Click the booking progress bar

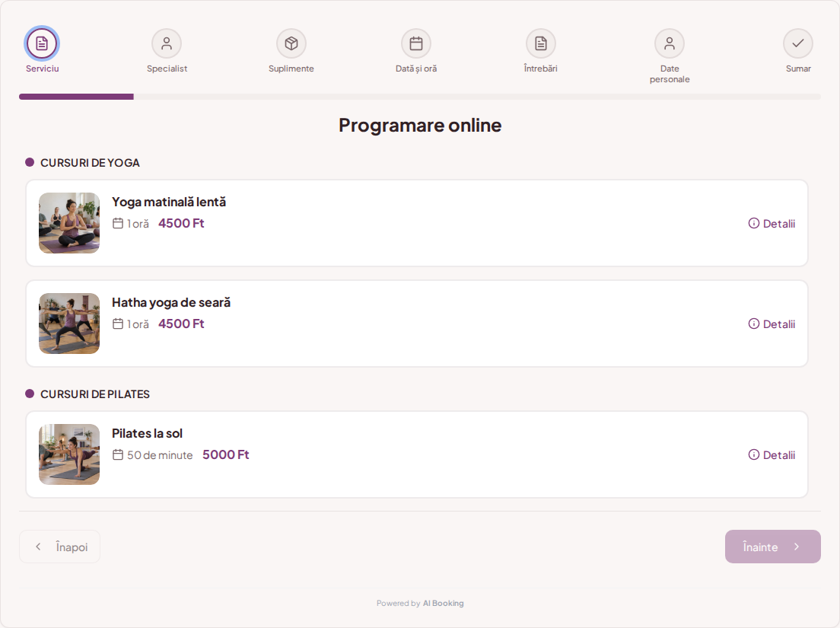[x=420, y=97]
